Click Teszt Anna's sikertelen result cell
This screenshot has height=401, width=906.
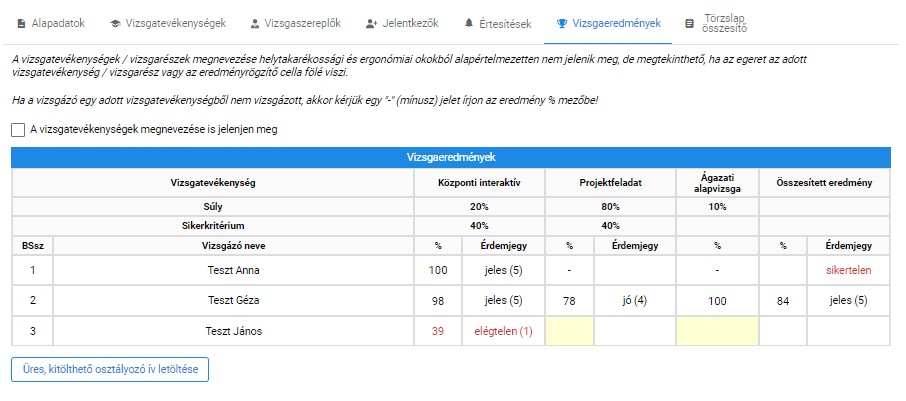(x=848, y=270)
